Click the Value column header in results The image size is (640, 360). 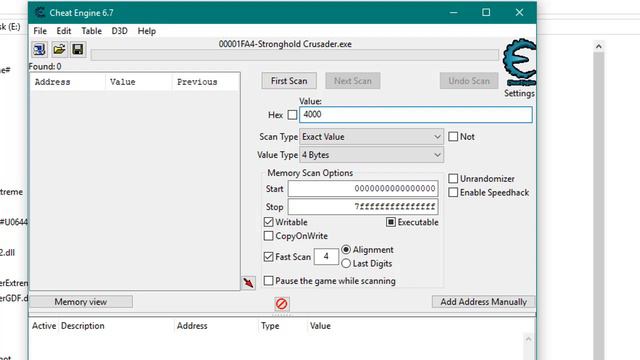tap(139, 82)
